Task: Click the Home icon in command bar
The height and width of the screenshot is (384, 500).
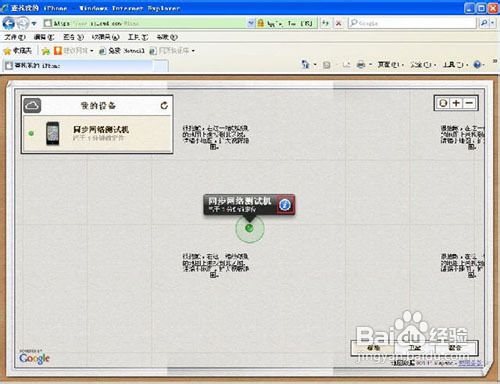Action: coord(305,64)
